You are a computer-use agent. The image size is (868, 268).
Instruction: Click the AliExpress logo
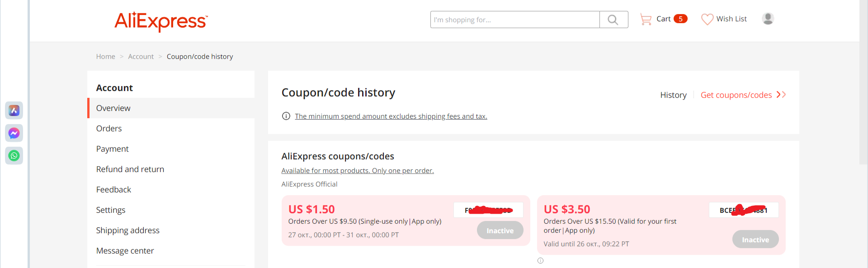tap(161, 21)
